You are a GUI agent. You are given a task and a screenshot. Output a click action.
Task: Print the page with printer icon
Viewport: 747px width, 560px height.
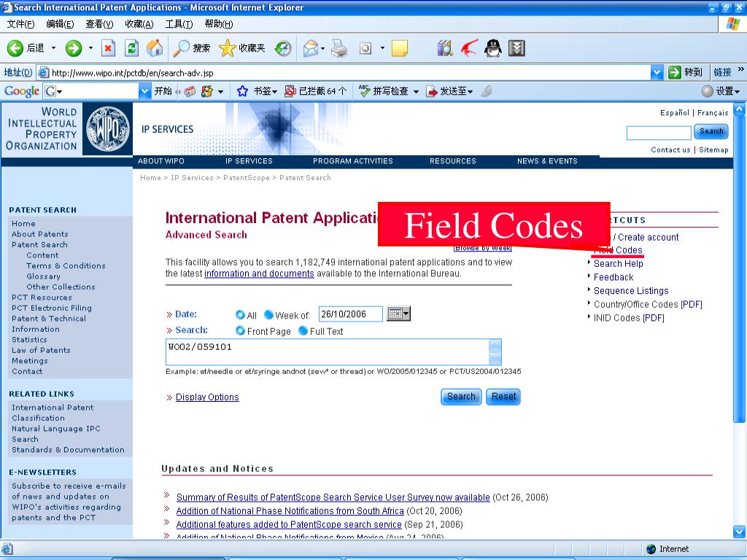(339, 48)
